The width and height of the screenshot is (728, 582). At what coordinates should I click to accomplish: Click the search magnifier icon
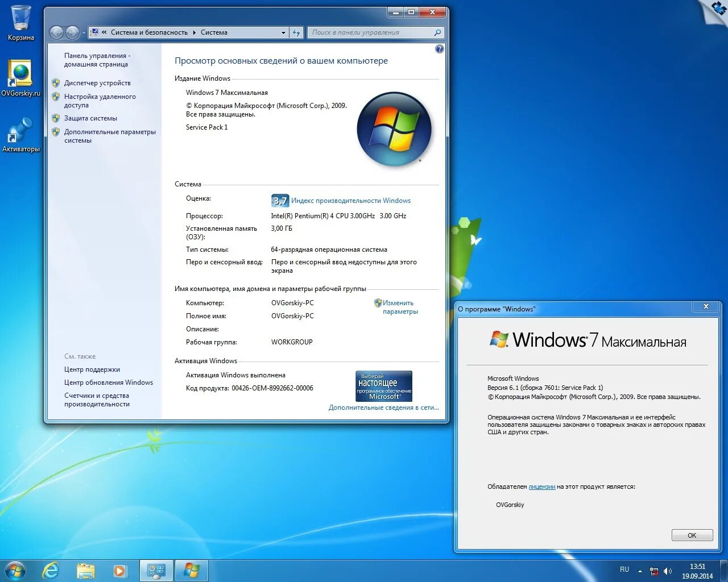pyautogui.click(x=437, y=32)
